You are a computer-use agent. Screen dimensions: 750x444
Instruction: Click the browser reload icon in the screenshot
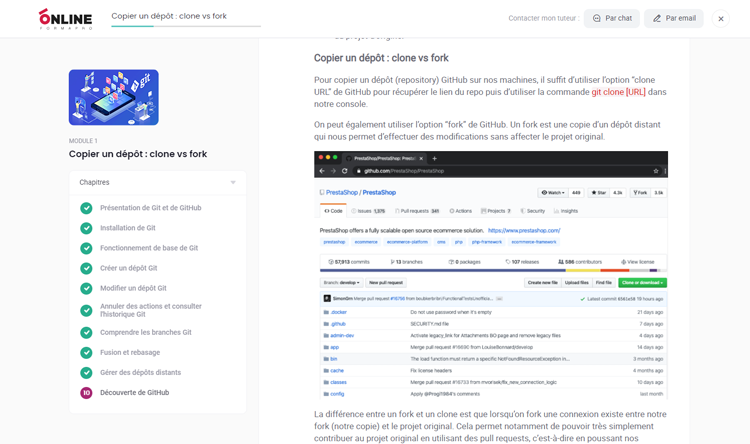[x=344, y=171]
